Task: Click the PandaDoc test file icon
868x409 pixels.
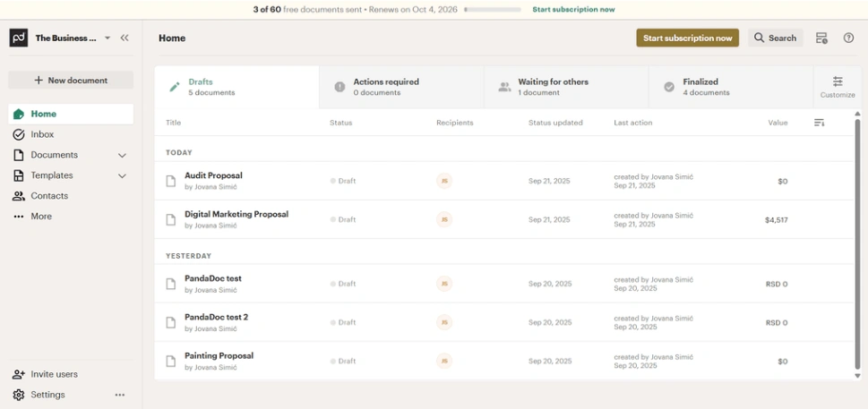Action: 171,284
